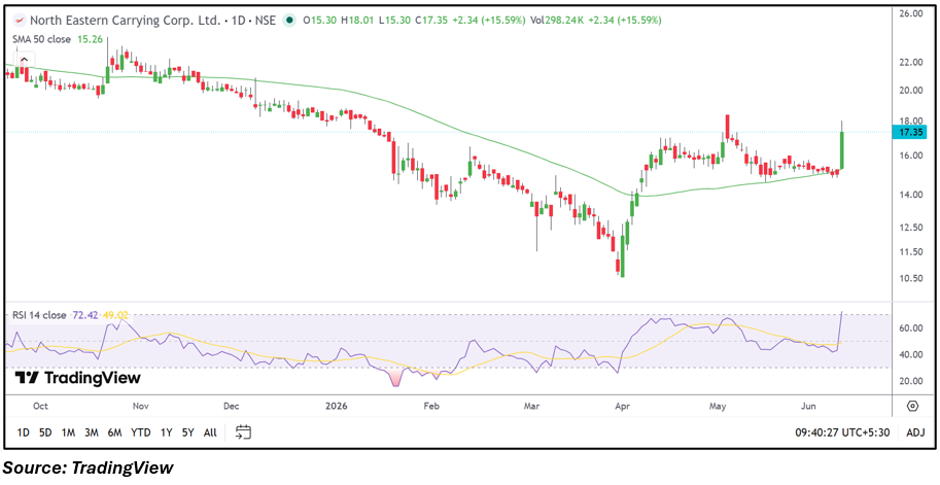Select the 5Y time range
The image size is (940, 485).
point(188,432)
